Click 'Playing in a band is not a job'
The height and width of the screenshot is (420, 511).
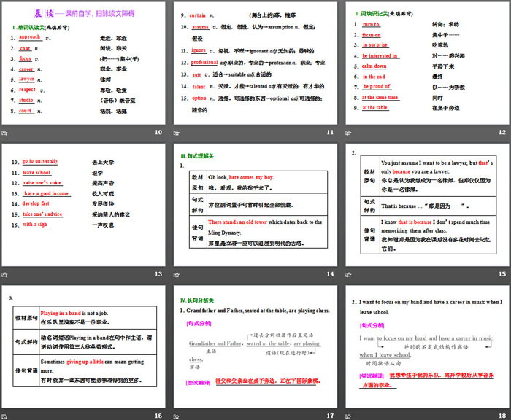click(x=74, y=314)
